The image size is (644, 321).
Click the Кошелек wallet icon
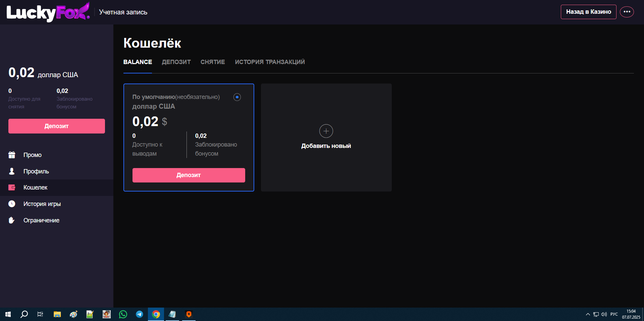(12, 188)
